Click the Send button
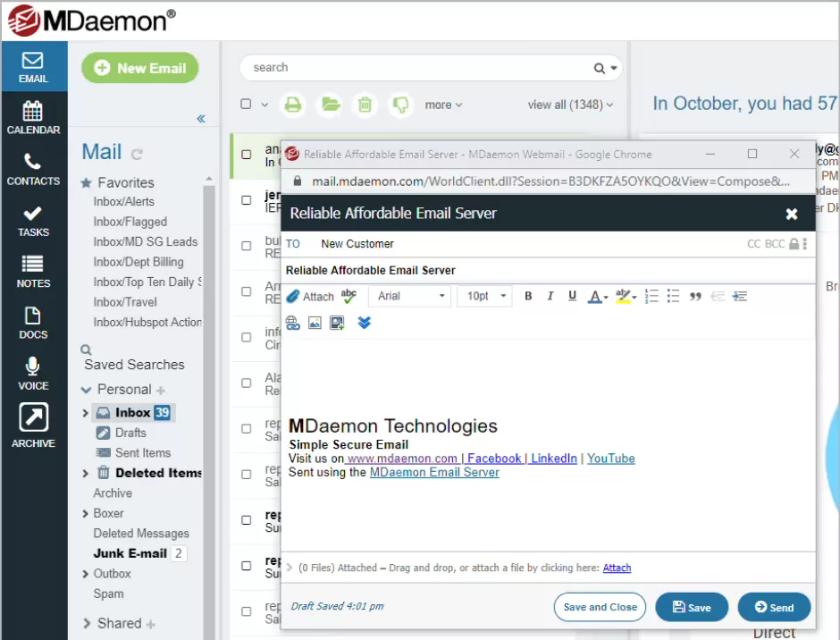The width and height of the screenshot is (840, 640). (x=773, y=607)
